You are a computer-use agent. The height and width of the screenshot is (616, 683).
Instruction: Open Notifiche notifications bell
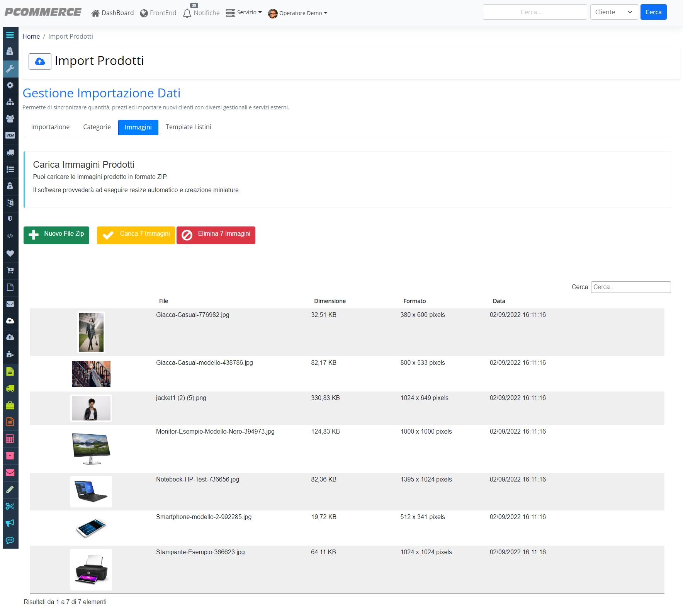click(x=201, y=13)
